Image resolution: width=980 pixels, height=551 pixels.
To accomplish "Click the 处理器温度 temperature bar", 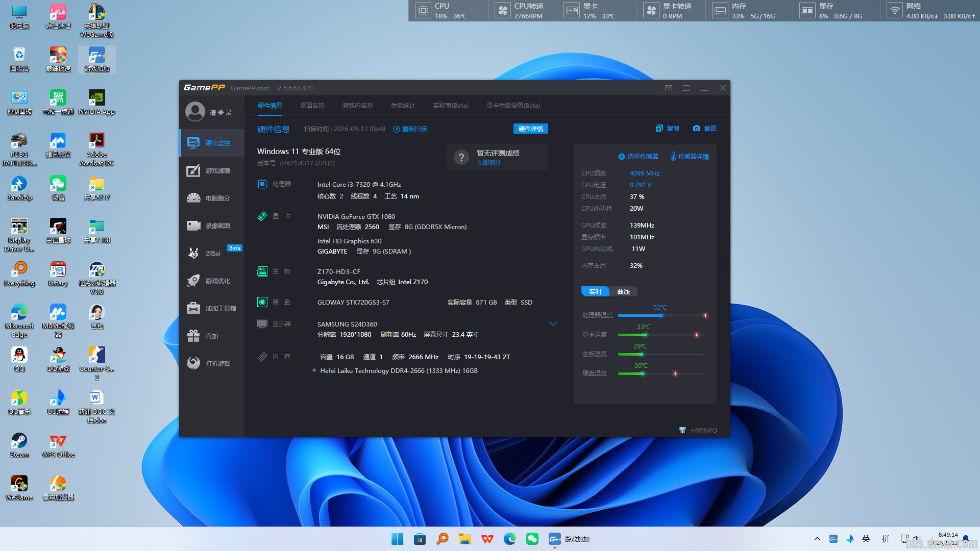I will (663, 316).
